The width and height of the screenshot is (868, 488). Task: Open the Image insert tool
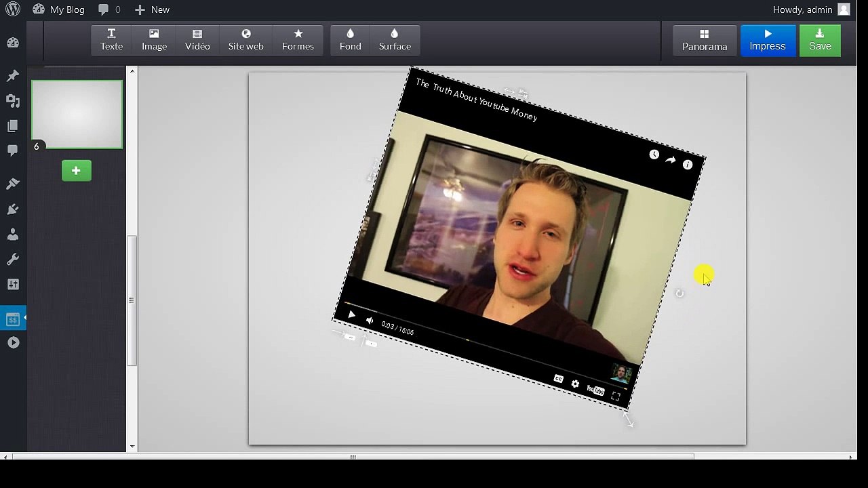click(x=154, y=40)
